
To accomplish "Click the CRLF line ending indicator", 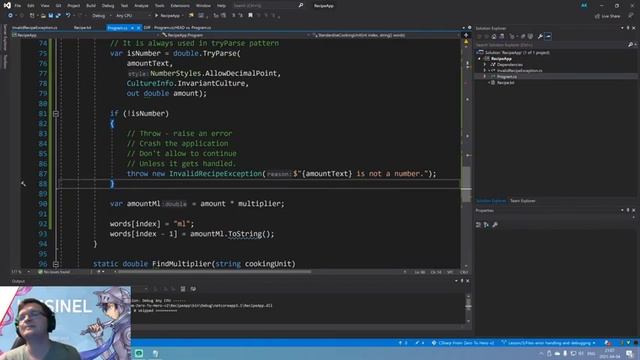I will click(x=464, y=272).
